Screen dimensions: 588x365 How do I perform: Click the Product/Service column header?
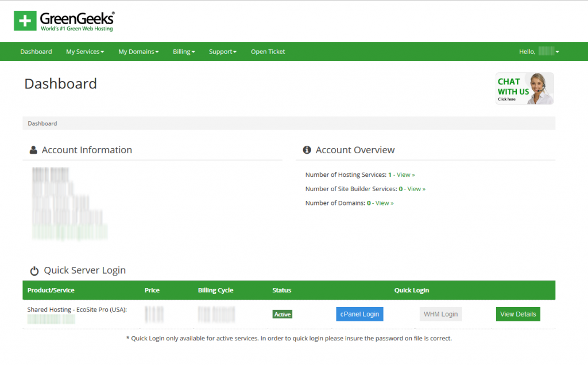51,290
